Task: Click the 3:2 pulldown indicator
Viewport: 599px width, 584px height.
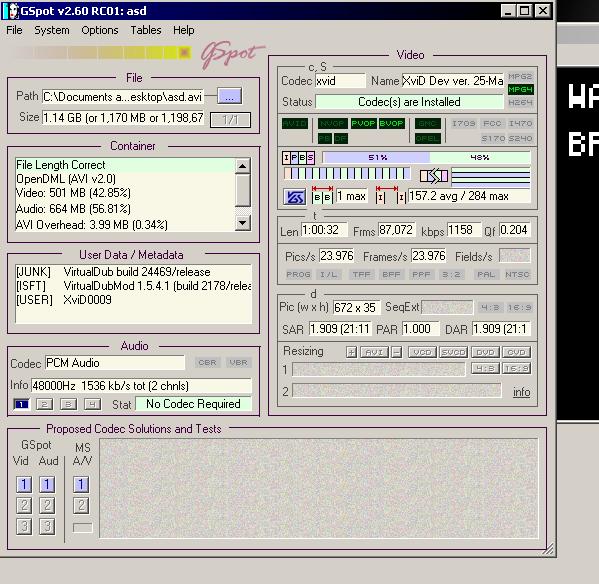Action: [x=451, y=274]
